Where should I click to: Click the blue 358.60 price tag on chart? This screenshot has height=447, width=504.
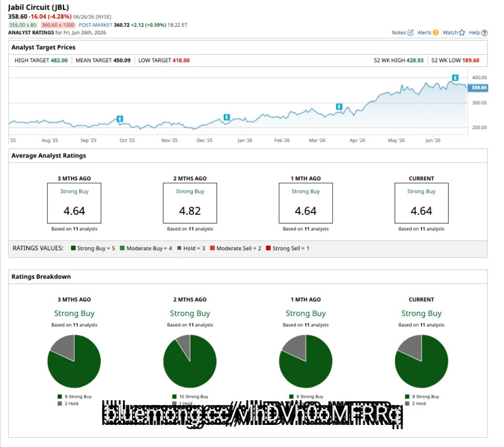pos(478,88)
